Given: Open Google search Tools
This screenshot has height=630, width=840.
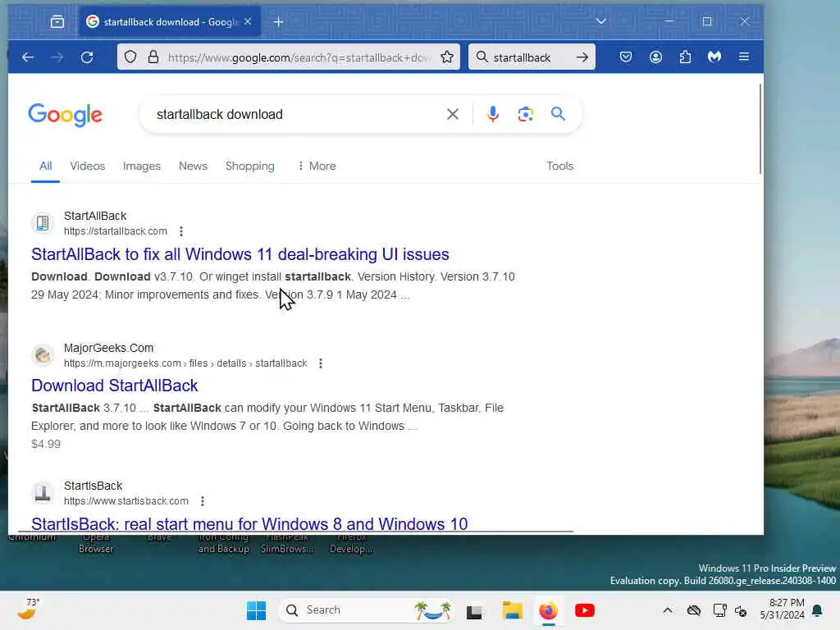Looking at the screenshot, I should [559, 166].
